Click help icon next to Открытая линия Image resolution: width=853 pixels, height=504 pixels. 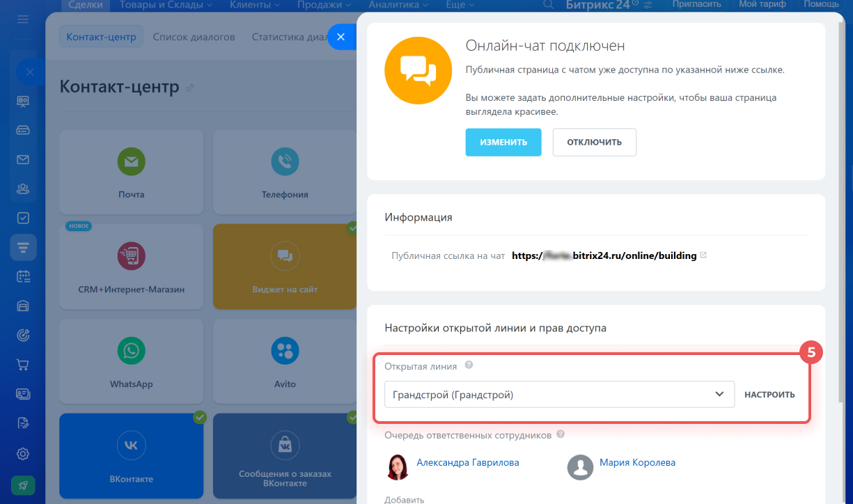[x=469, y=365]
